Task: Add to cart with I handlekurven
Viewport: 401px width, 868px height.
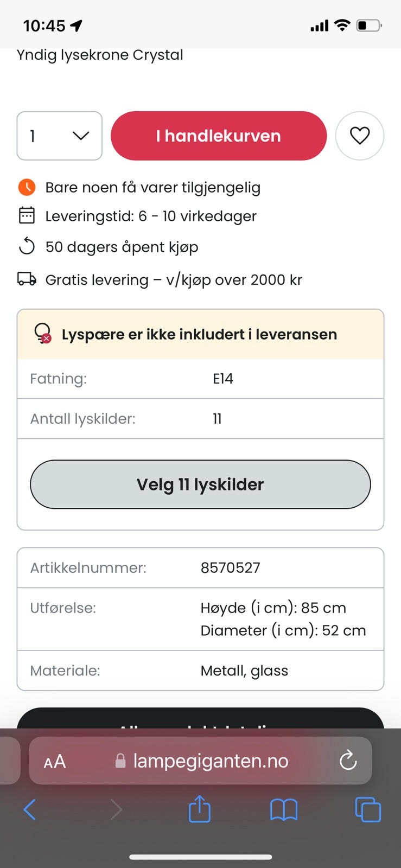Action: (x=219, y=136)
